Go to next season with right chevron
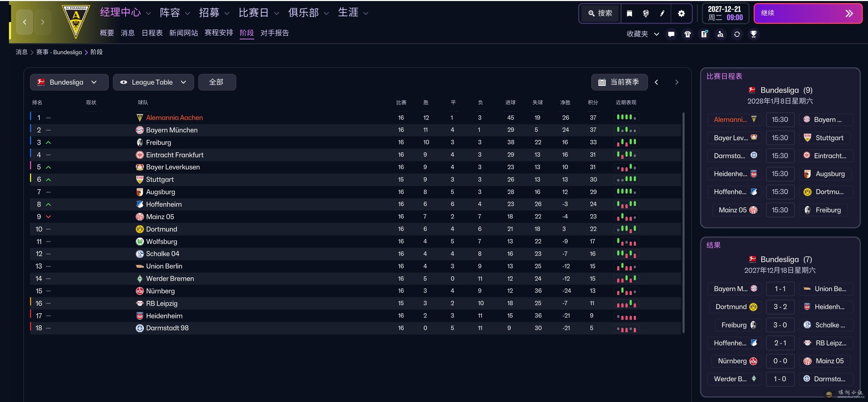This screenshot has width=868, height=402. 677,82
